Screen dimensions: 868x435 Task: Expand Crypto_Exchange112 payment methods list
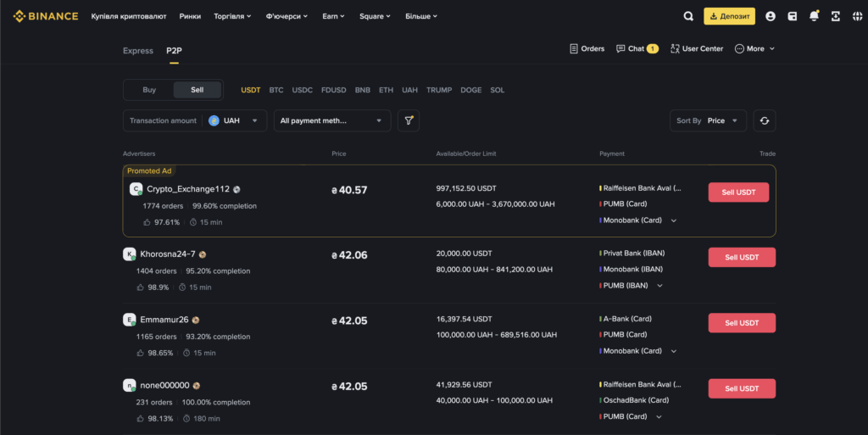(674, 220)
